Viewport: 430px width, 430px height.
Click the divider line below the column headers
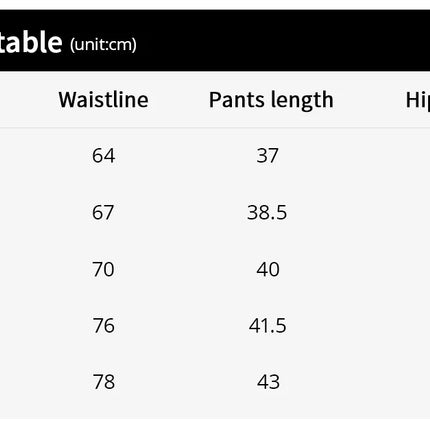[215, 128]
